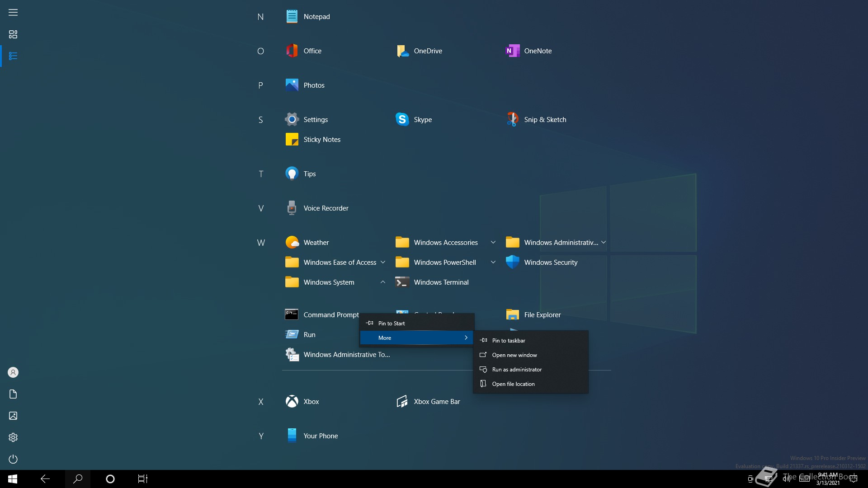Click the taskbar back arrow
The width and height of the screenshot is (868, 488).
(x=45, y=479)
